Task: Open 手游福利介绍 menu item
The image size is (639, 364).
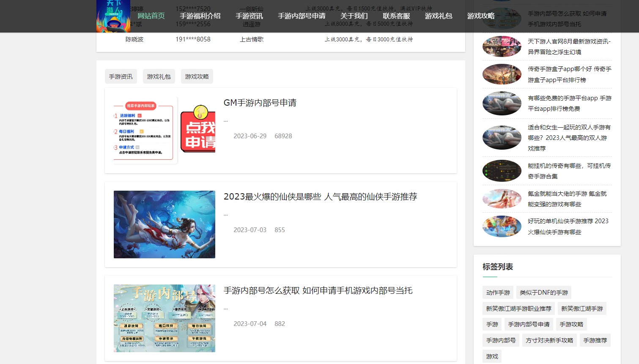Action: (200, 16)
